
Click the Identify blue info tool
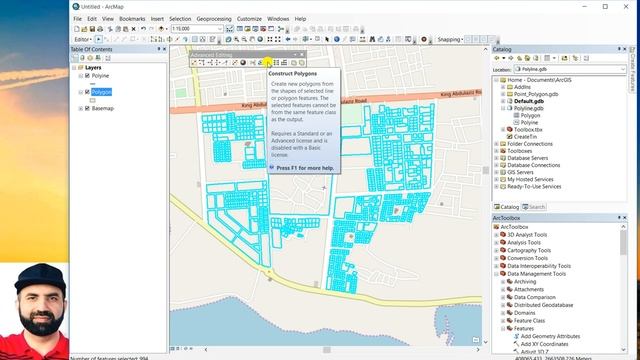coord(337,40)
